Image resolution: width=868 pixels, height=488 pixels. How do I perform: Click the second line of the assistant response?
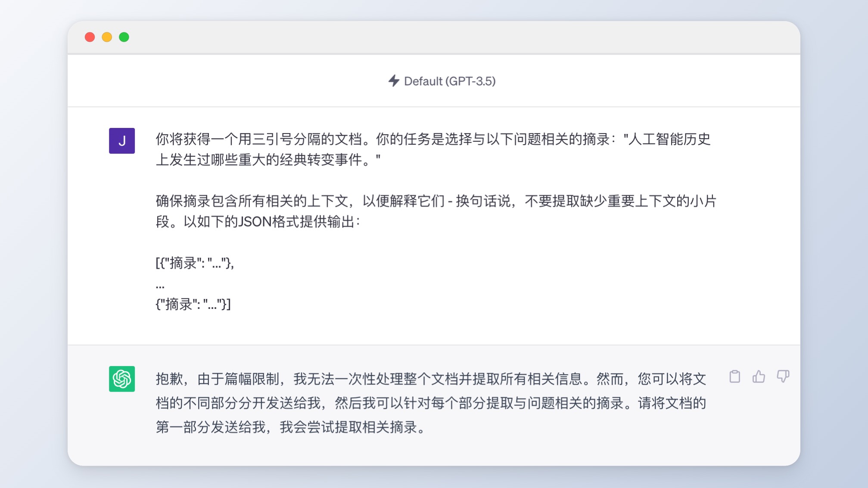point(431,403)
